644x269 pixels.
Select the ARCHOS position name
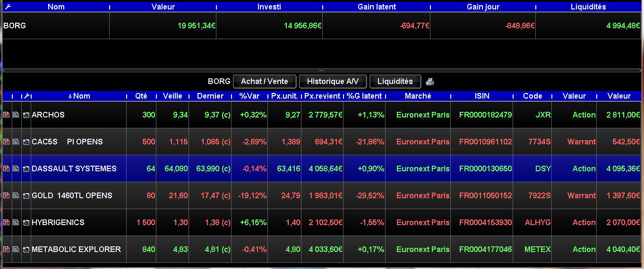click(x=48, y=115)
